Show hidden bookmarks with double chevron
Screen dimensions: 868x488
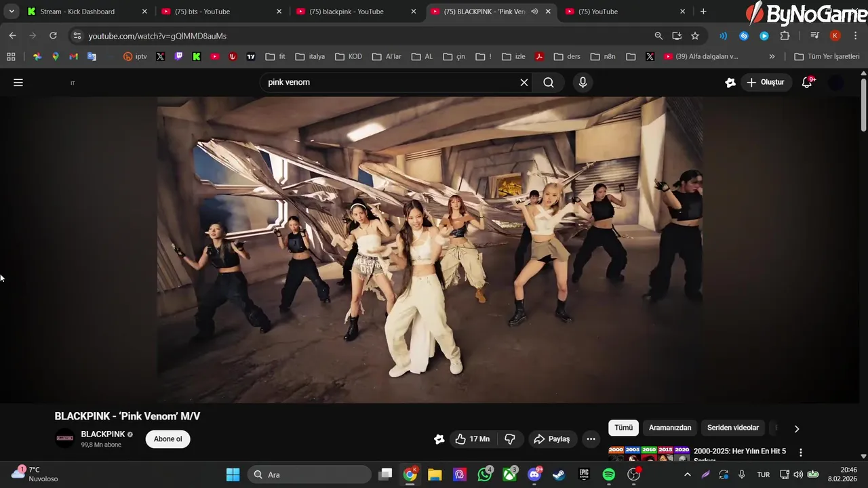(x=772, y=57)
